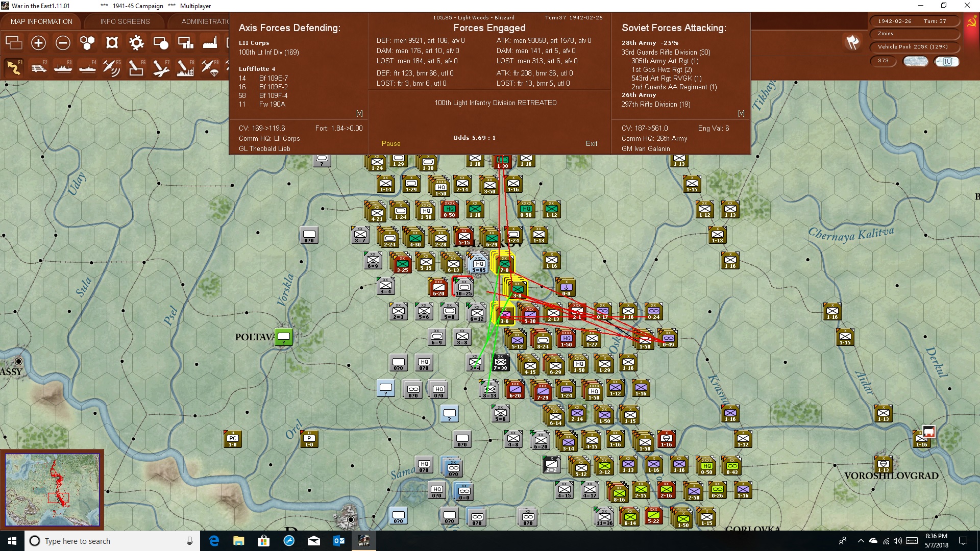Open Microsoft Edge from the taskbar

pos(214,541)
